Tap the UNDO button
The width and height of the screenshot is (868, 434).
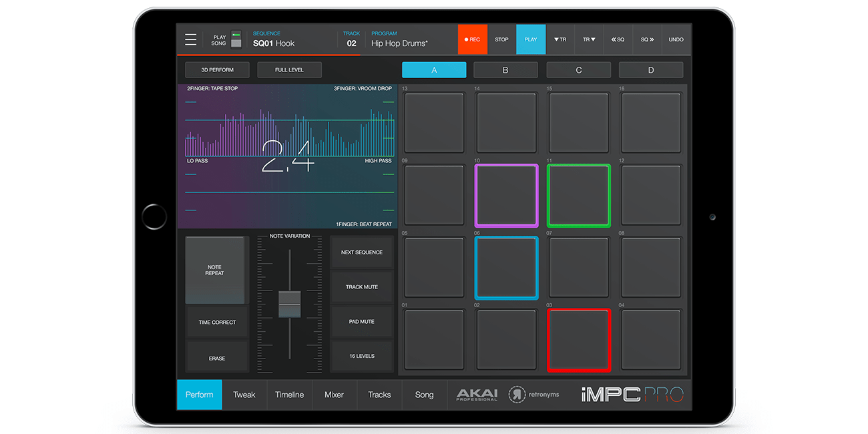(676, 39)
